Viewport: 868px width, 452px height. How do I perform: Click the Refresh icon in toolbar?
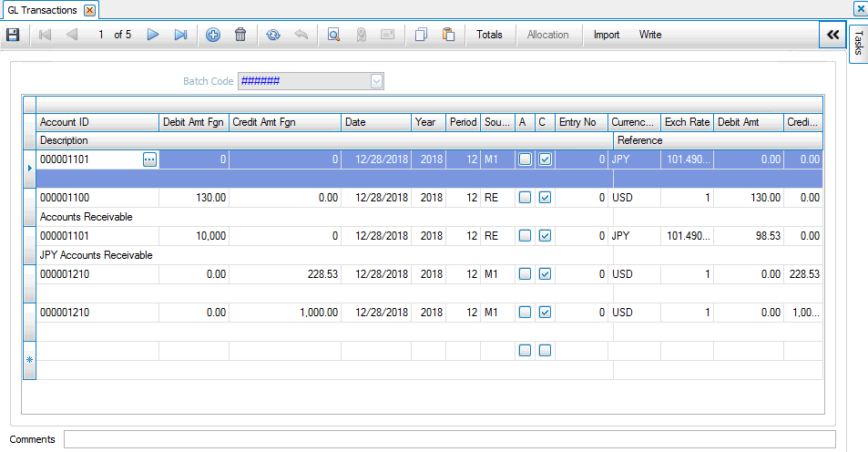(273, 35)
